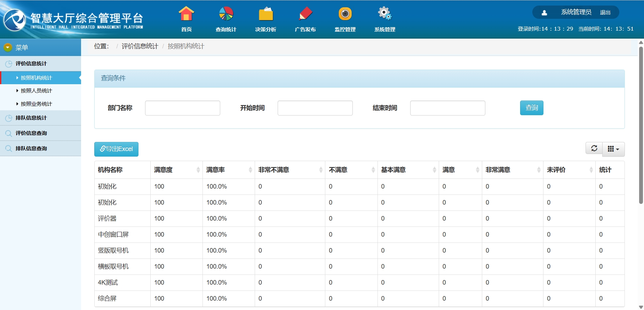
Task: Sort by 未评价 column header
Action: 569,170
